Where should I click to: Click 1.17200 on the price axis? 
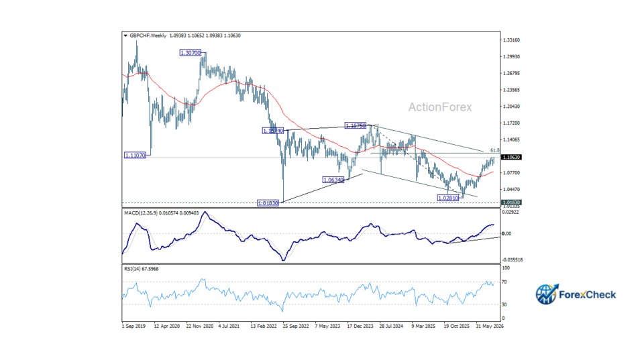pos(511,123)
